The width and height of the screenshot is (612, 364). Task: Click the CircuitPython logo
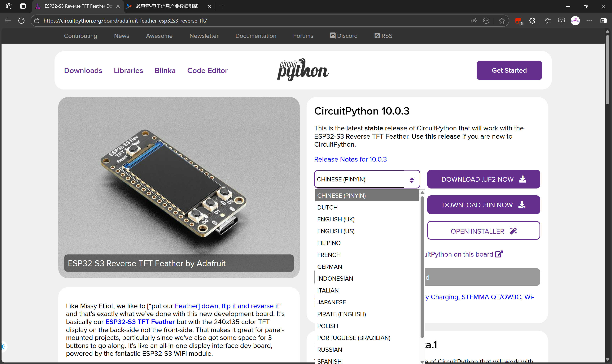coord(303,70)
